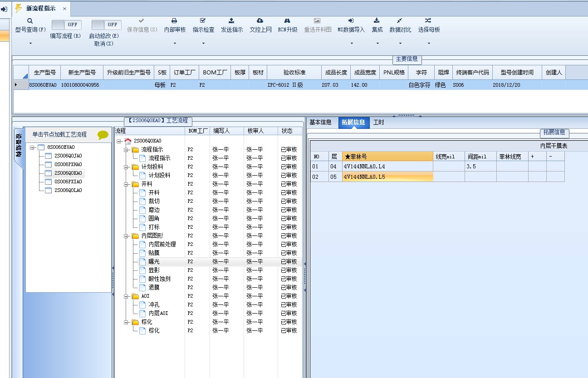This screenshot has height=378, width=588.
Task: Open the dropdown arrow under 指示检查
Action: [x=203, y=44]
